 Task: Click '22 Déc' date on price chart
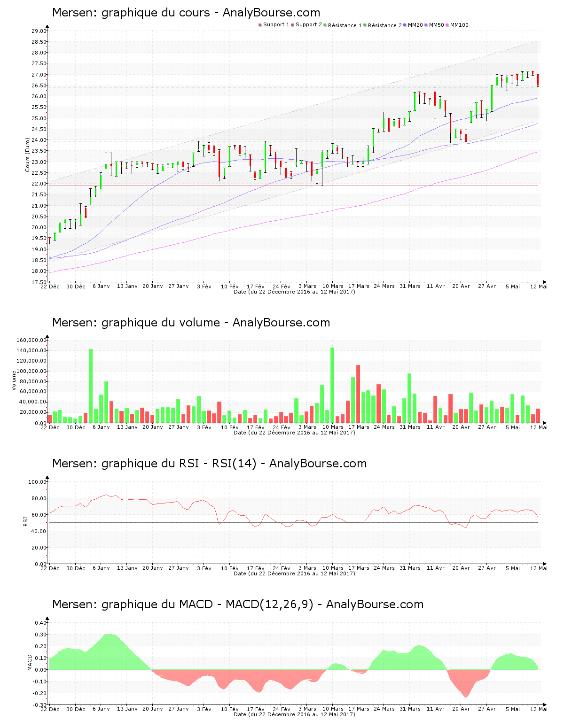(x=50, y=287)
